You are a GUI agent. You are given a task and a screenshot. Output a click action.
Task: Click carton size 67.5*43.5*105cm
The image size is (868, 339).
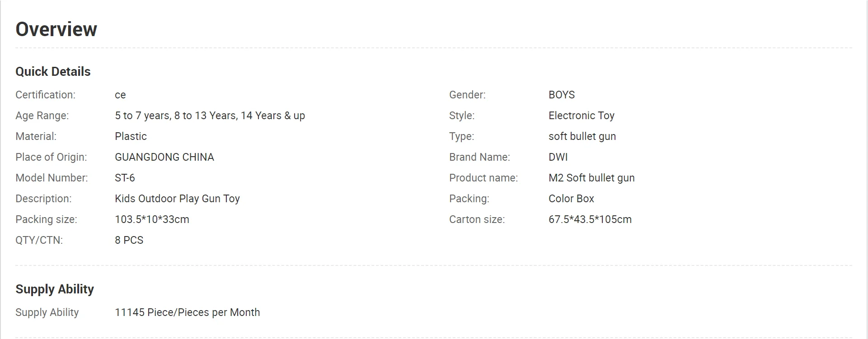point(590,219)
